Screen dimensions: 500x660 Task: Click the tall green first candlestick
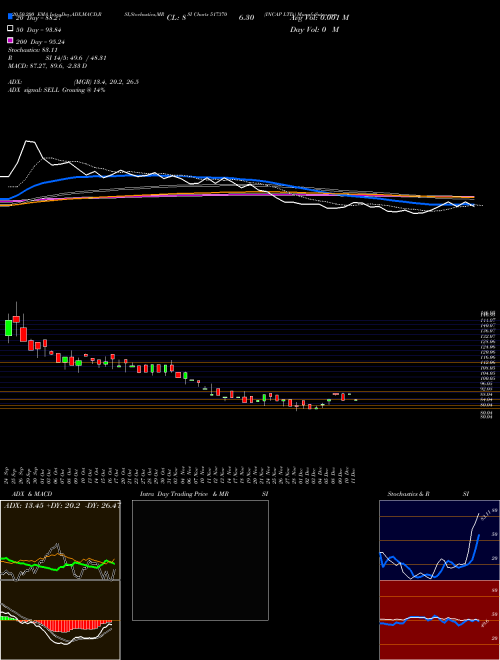tap(8, 328)
